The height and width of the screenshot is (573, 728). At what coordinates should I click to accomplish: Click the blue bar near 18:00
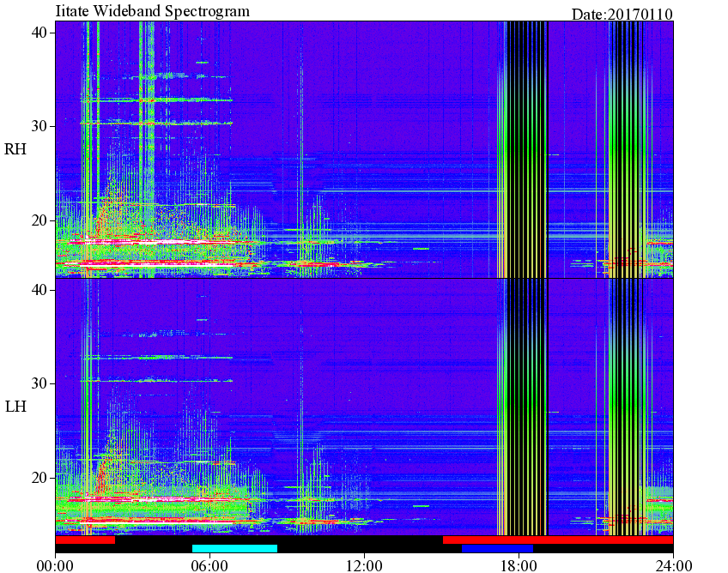click(497, 548)
